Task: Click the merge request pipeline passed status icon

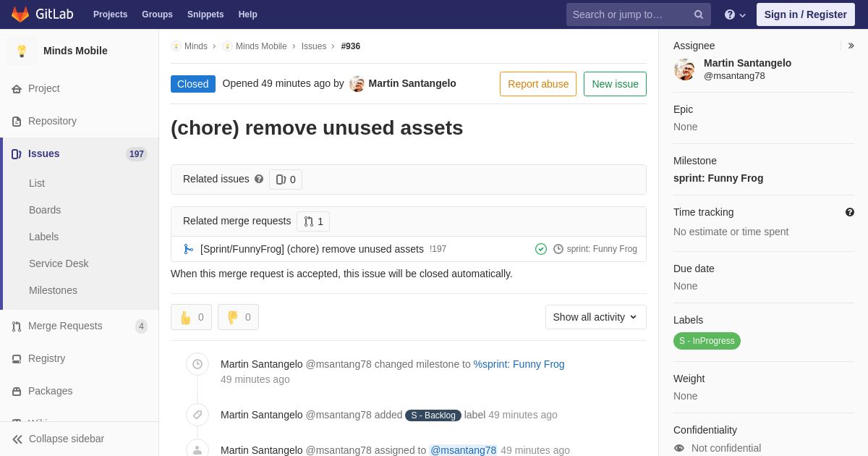Action: pyautogui.click(x=541, y=249)
